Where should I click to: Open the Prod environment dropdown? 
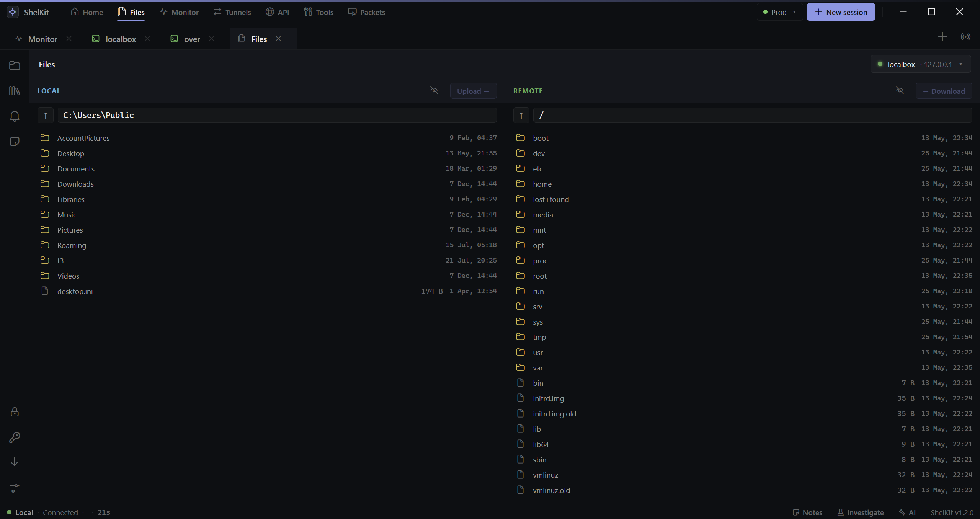pyautogui.click(x=779, y=12)
